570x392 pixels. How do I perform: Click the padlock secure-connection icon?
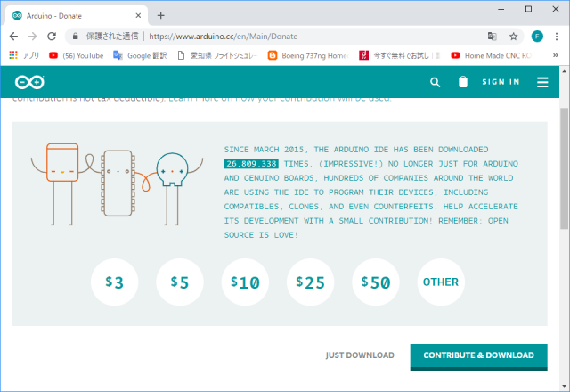75,36
